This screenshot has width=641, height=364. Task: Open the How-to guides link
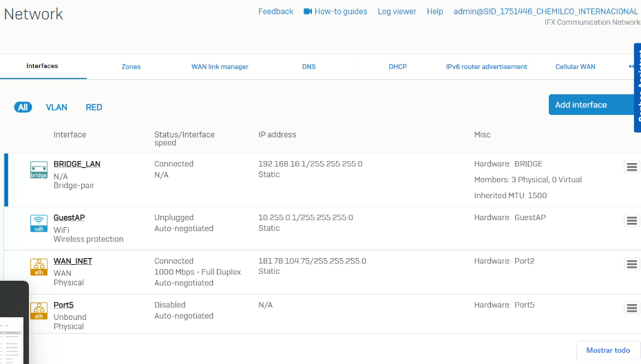335,12
